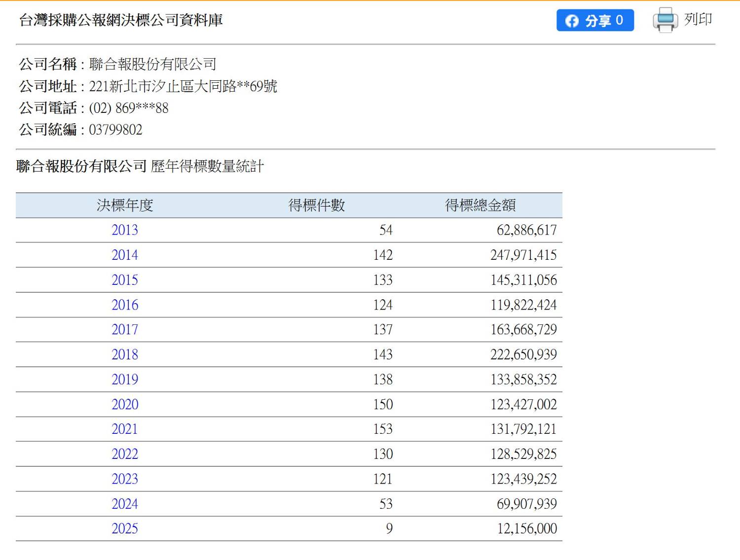Click the award count 137
This screenshot has width=740, height=560.
pos(383,329)
